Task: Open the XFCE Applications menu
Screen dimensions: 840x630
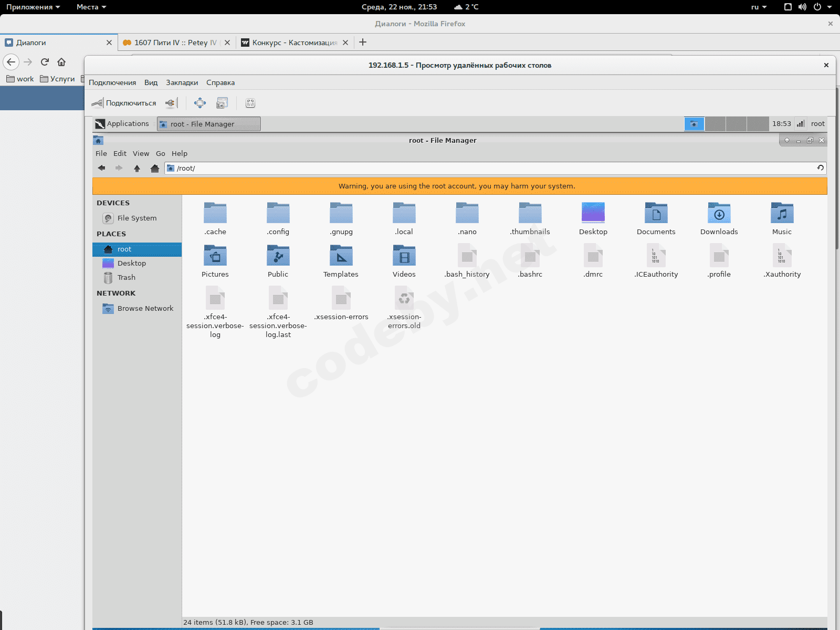Action: [x=122, y=124]
